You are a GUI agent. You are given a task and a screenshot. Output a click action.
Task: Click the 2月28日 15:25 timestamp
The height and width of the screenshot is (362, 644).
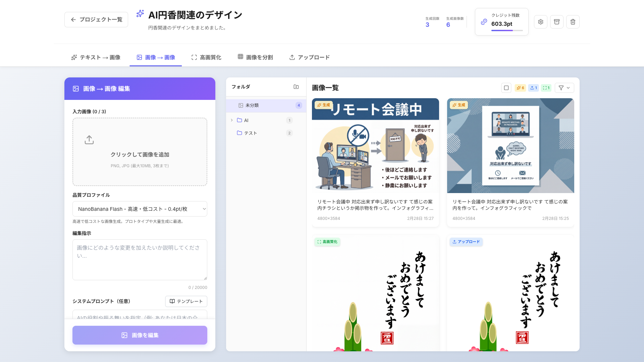(x=555, y=219)
